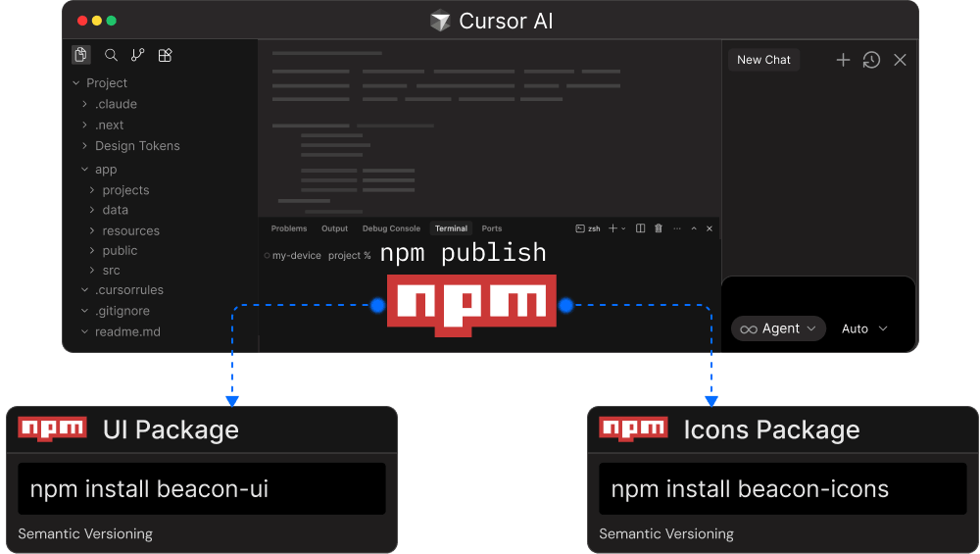Start a new chat with plus icon
This screenshot has width=980, height=554.
[x=843, y=60]
